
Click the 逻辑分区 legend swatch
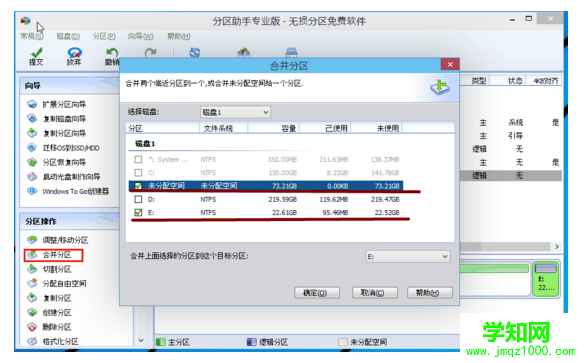point(252,342)
